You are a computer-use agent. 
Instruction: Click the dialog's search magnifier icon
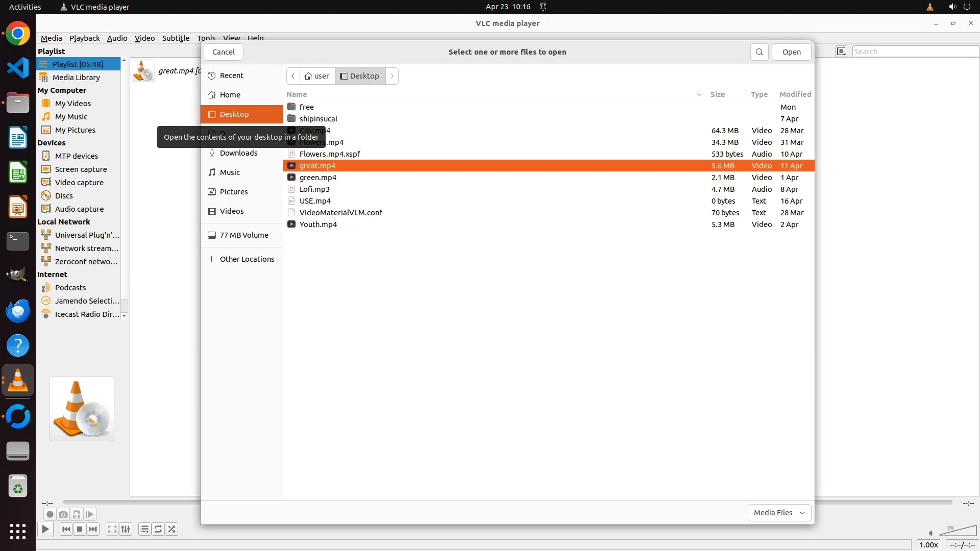[x=759, y=52]
